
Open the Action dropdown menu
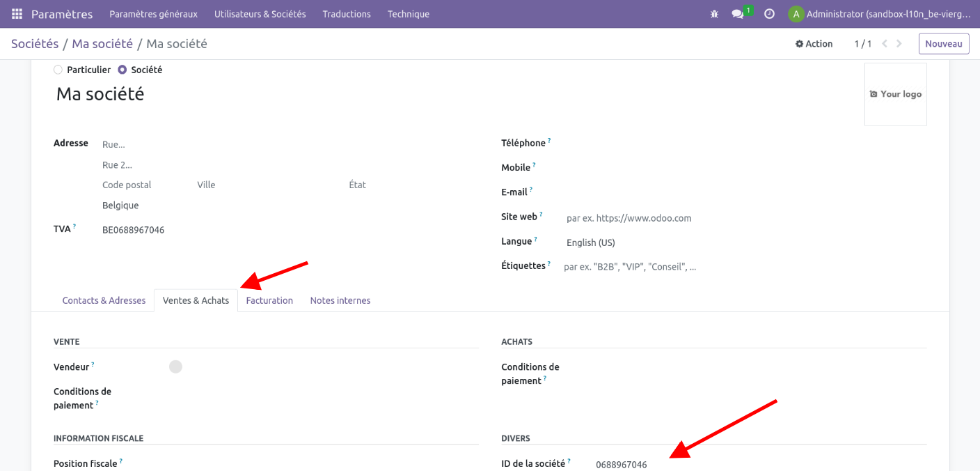pyautogui.click(x=814, y=44)
